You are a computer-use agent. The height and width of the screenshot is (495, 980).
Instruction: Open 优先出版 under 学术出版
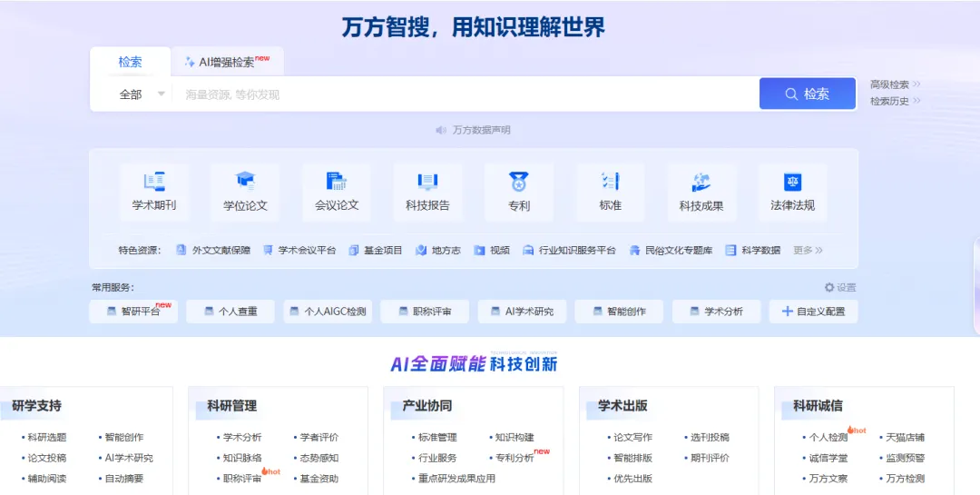click(633, 479)
